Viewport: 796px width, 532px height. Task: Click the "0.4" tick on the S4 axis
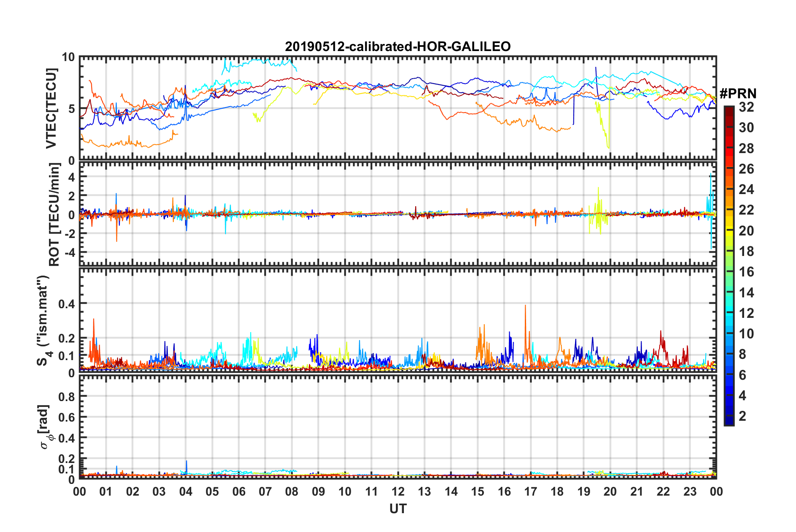tap(67, 304)
